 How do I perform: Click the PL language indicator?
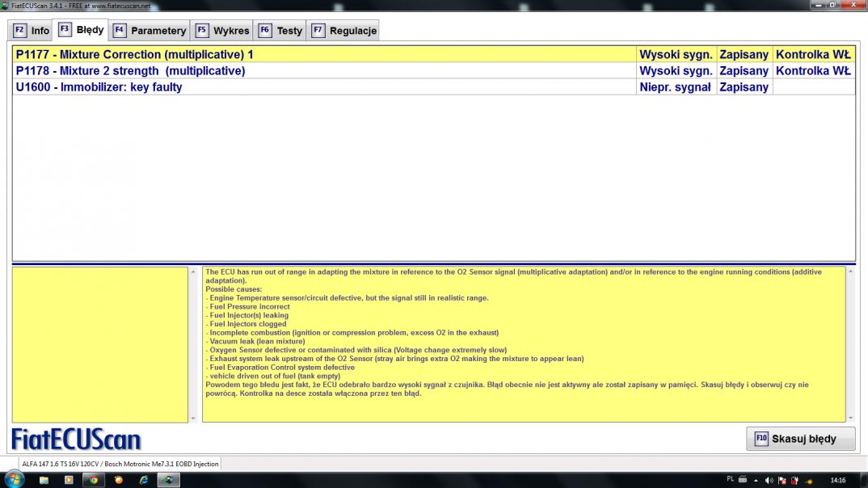[x=730, y=479]
